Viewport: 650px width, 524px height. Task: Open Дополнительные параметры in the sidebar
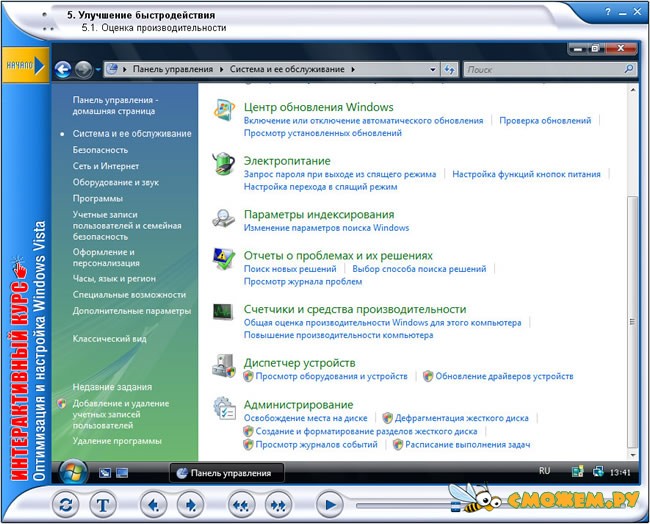click(x=132, y=311)
